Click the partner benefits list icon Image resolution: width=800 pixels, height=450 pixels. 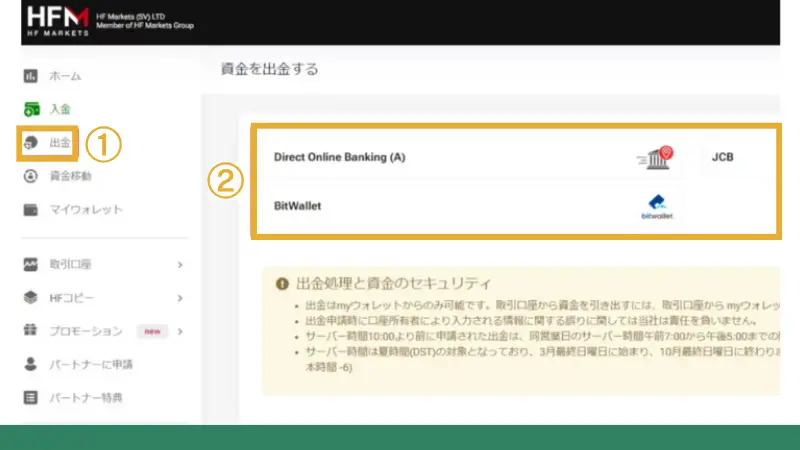click(x=31, y=397)
